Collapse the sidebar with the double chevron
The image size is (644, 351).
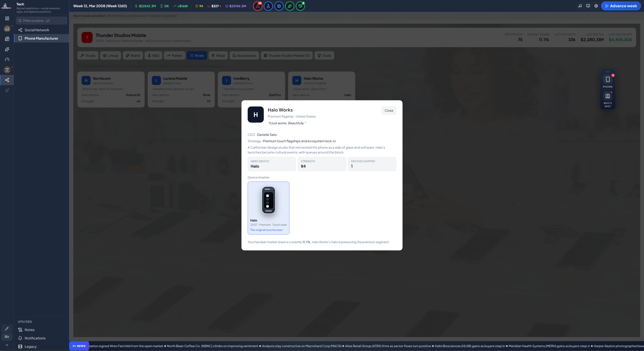point(7,345)
